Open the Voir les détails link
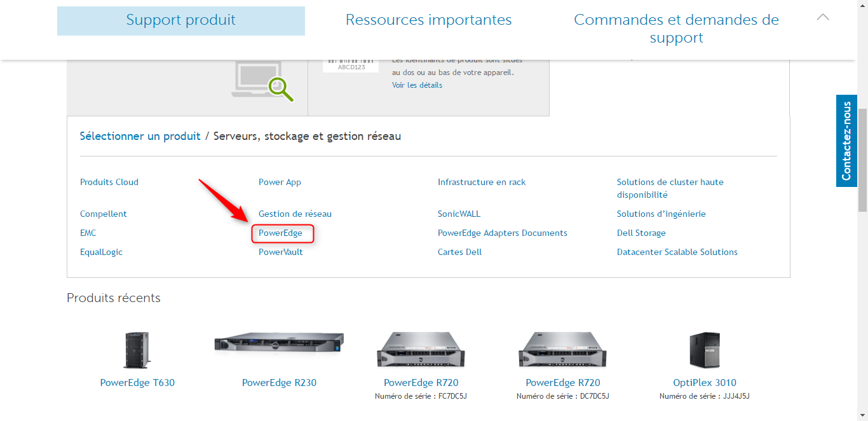The height and width of the screenshot is (421, 868). pyautogui.click(x=417, y=85)
